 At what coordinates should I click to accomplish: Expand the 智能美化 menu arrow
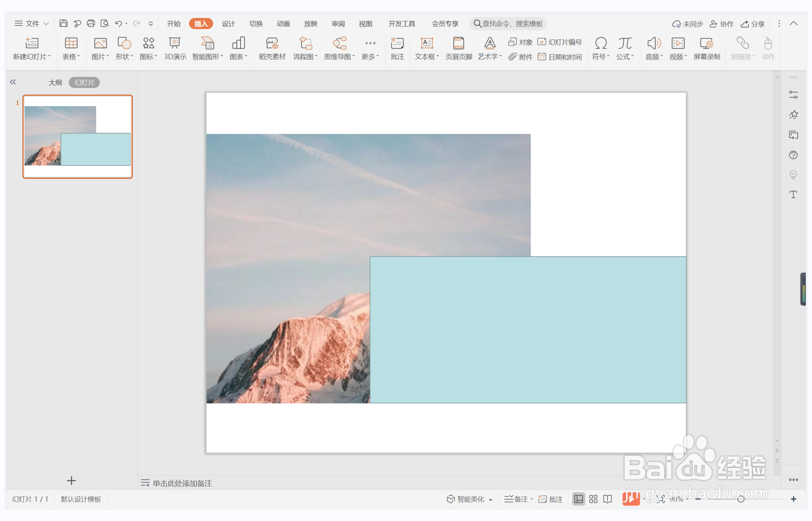491,499
